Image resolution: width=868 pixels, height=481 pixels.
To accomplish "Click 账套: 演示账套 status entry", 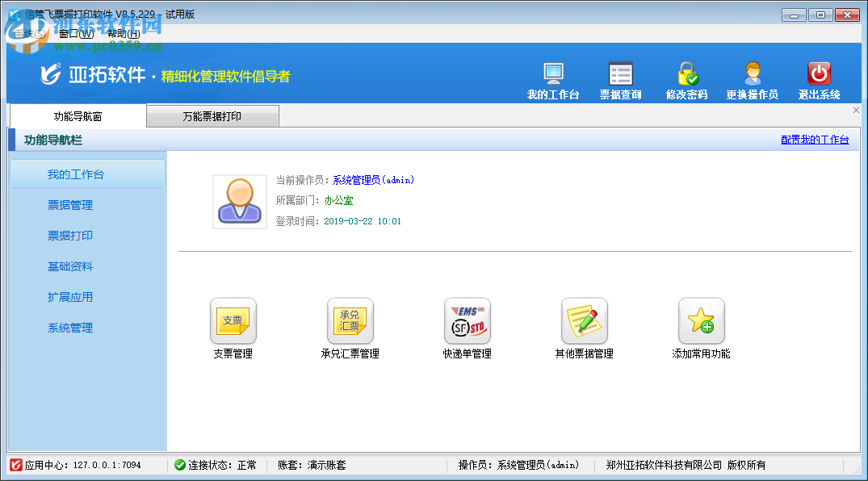I will [x=312, y=465].
